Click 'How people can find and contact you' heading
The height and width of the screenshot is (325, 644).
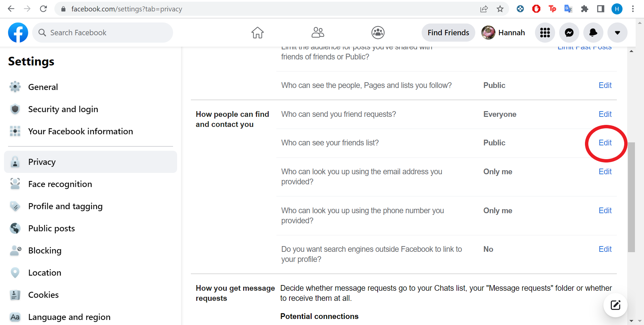tap(232, 119)
